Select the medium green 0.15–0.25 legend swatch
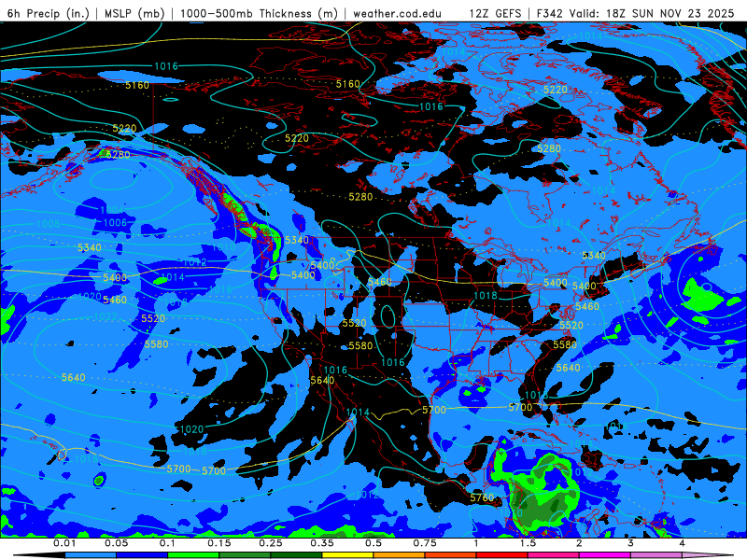 (245, 555)
